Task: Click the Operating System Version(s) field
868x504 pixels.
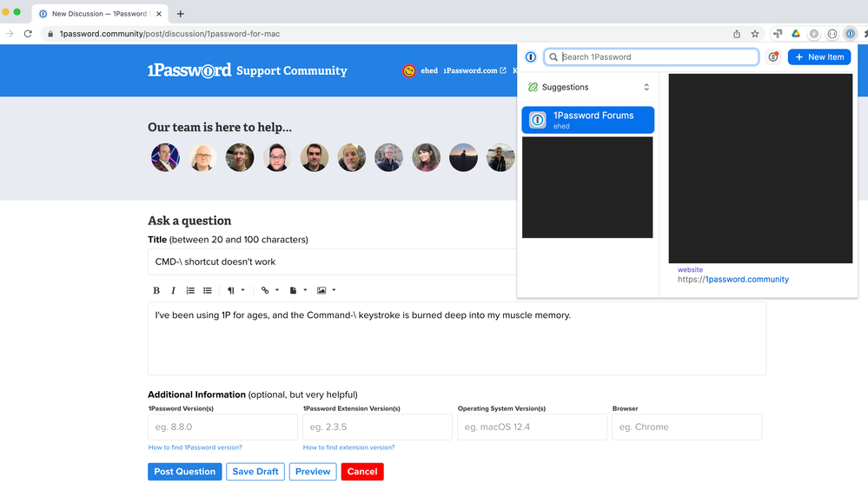Action: click(x=532, y=427)
